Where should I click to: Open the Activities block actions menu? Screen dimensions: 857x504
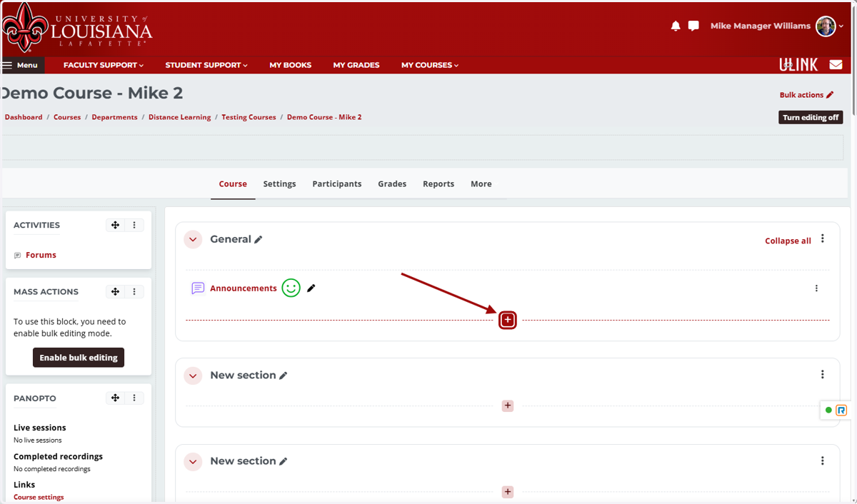point(134,225)
